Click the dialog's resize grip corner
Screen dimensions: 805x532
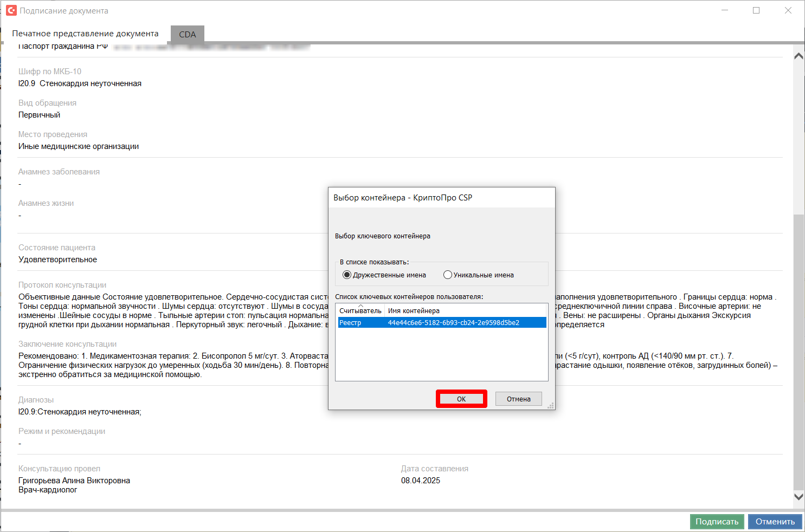click(x=551, y=406)
